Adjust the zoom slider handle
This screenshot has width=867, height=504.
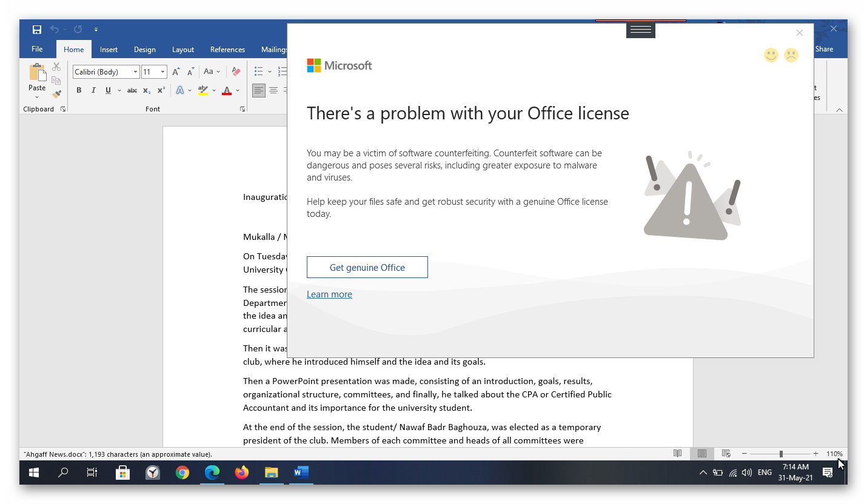(781, 454)
